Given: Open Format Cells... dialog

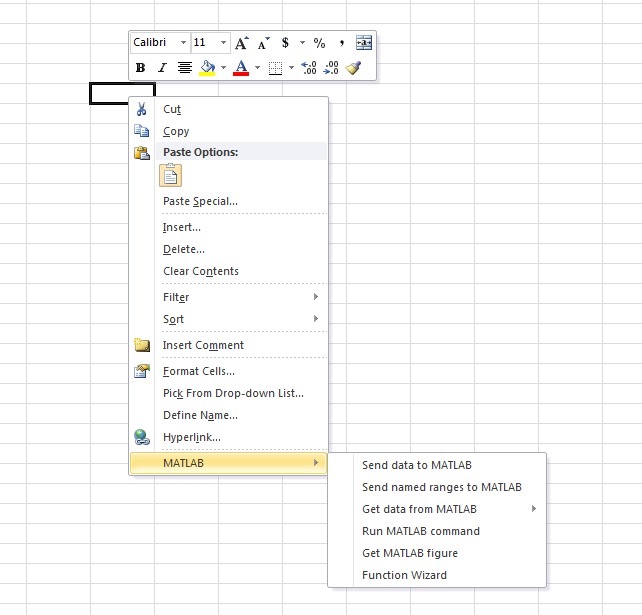Looking at the screenshot, I should [x=228, y=371].
